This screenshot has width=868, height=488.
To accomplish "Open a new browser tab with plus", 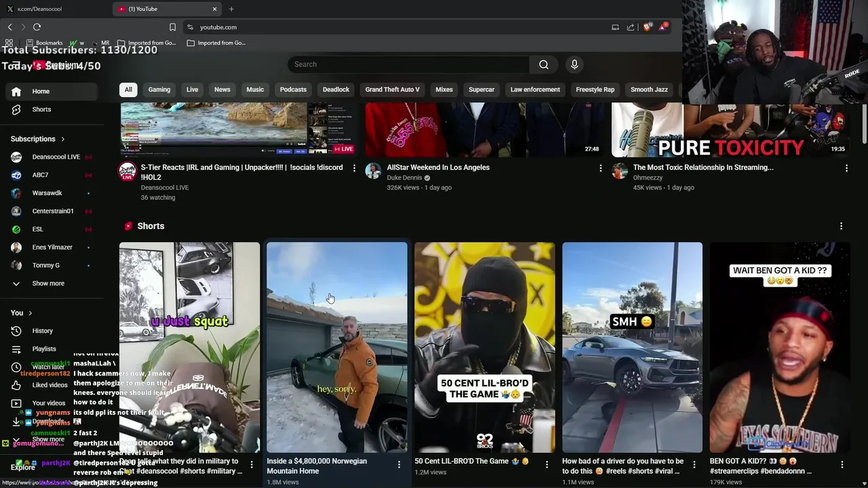I will tap(231, 9).
